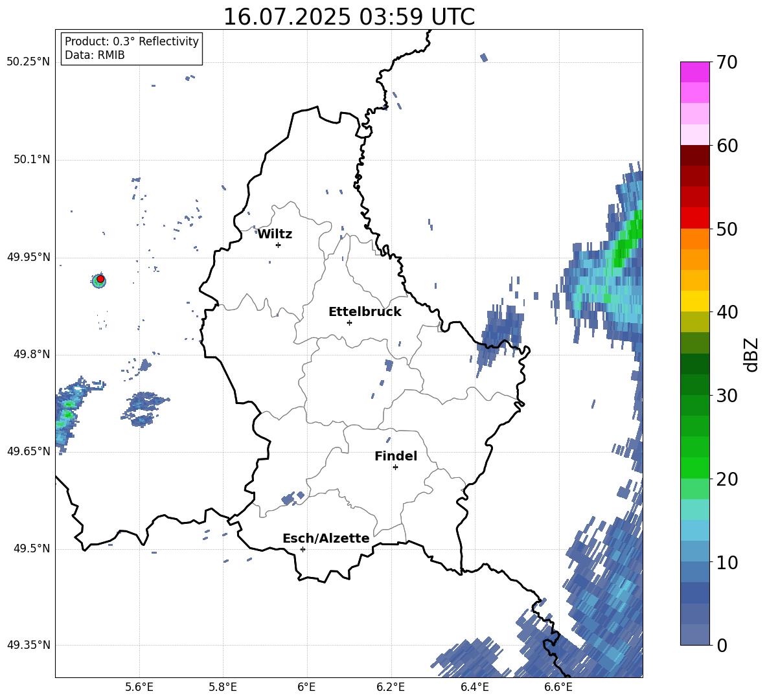This screenshot has width=767, height=700.
Task: Click the 50 tick label on colorbar
Action: [x=726, y=229]
